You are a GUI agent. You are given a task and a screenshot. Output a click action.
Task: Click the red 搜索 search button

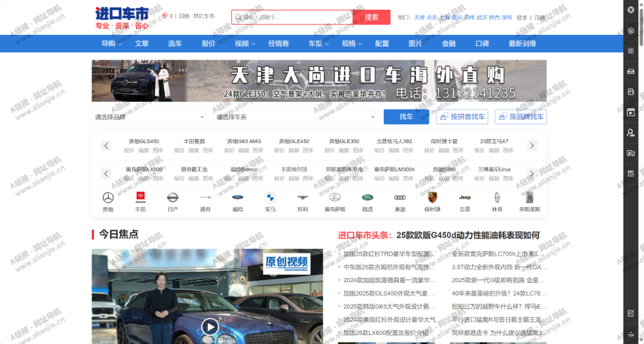pyautogui.click(x=372, y=17)
